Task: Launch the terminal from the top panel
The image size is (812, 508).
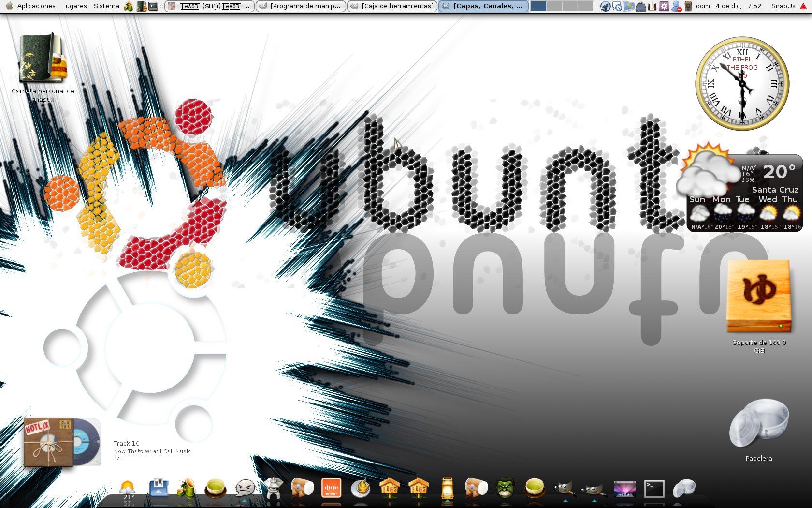Action: pyautogui.click(x=153, y=6)
